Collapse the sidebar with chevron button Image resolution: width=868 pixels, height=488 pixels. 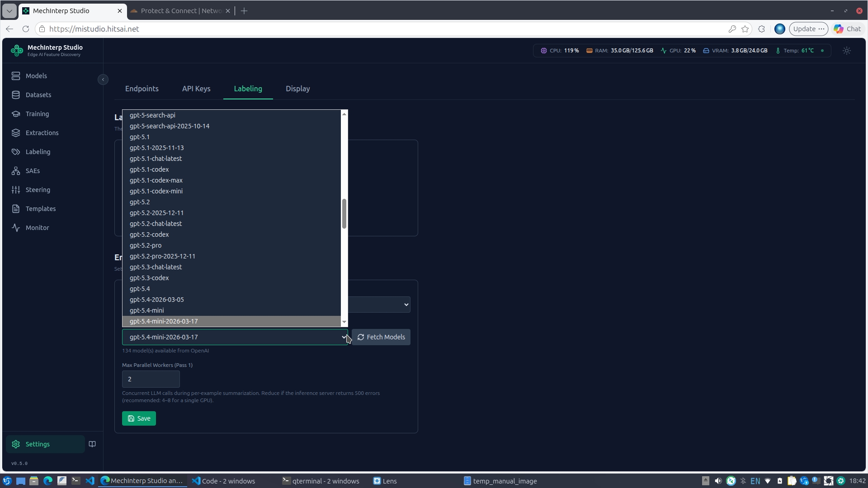103,80
